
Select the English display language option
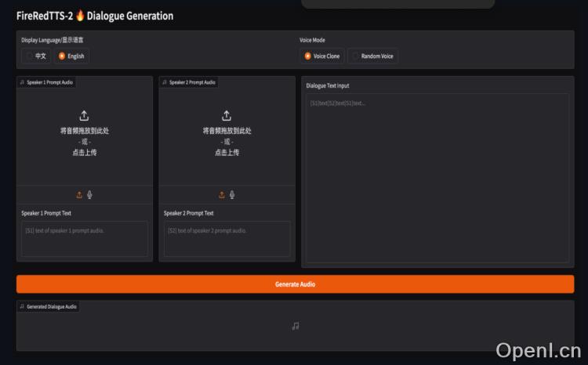point(71,56)
